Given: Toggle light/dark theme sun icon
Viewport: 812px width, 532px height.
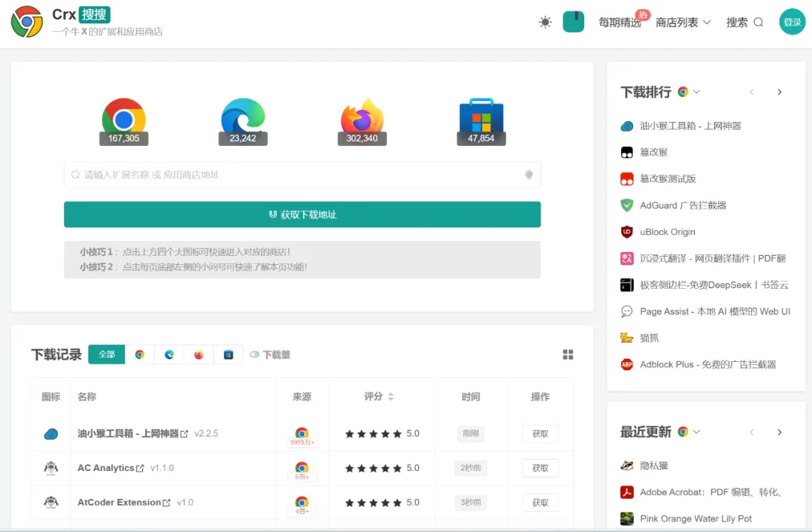Looking at the screenshot, I should point(545,23).
